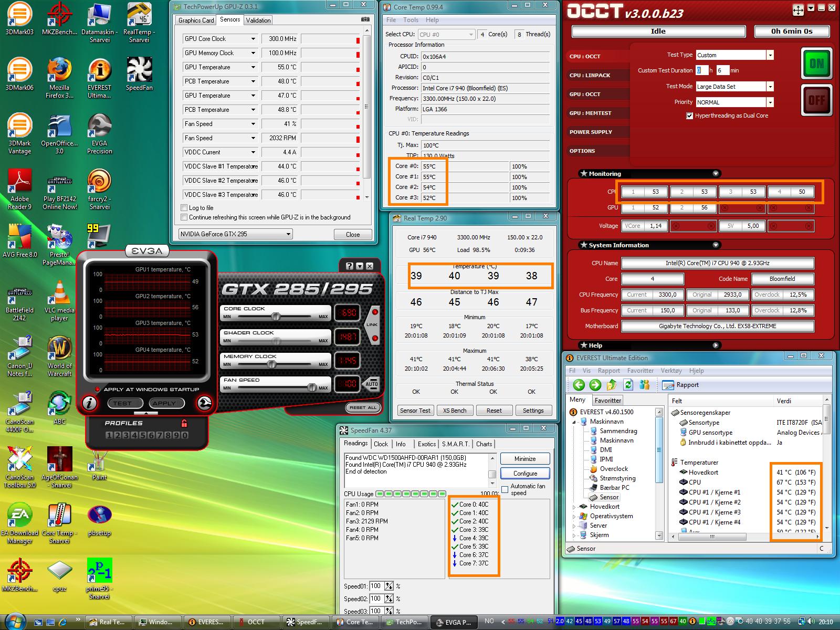The image size is (840, 630).
Task: Collapse the OCCT Monitoring section
Action: pyautogui.click(x=716, y=174)
